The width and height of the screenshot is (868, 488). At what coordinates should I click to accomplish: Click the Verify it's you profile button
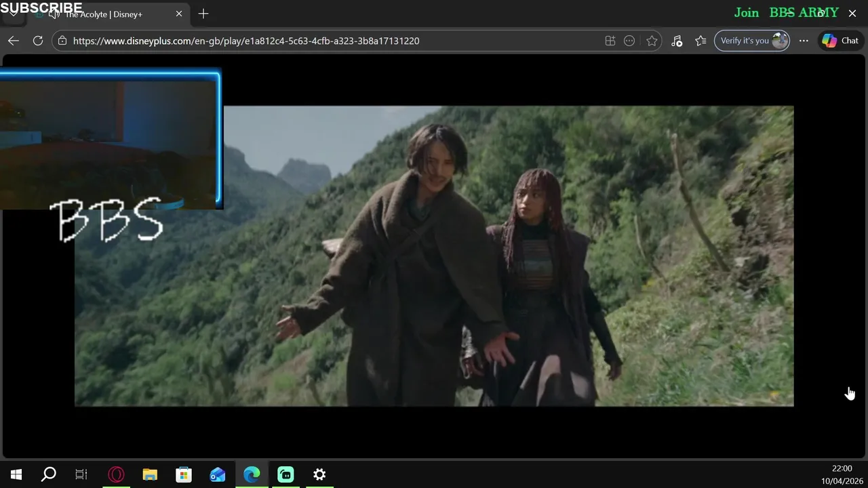click(x=752, y=41)
